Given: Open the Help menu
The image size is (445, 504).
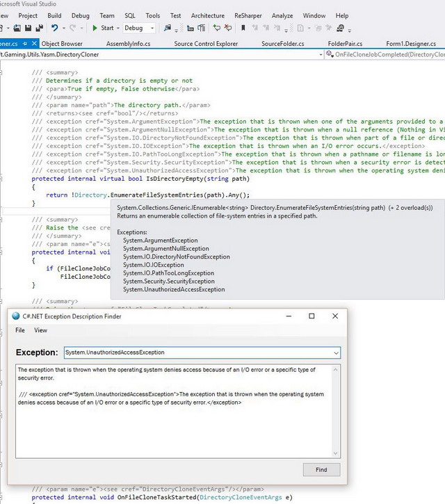Looking at the screenshot, I should point(342,15).
